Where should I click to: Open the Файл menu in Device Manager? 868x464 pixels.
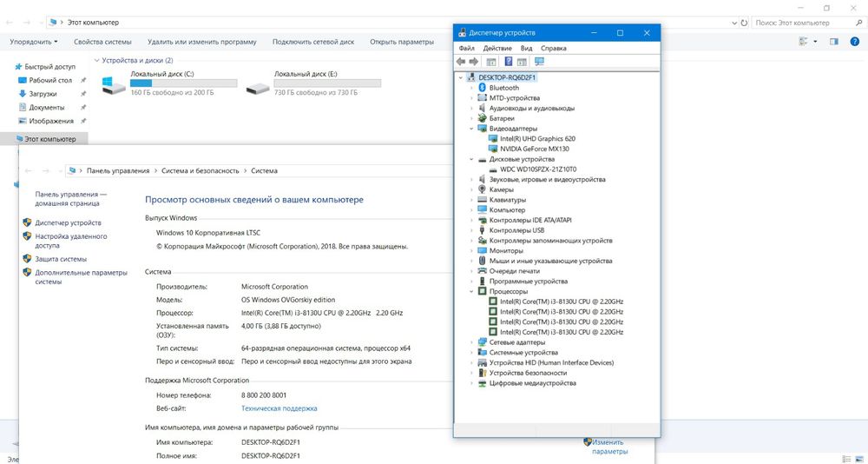click(x=467, y=49)
